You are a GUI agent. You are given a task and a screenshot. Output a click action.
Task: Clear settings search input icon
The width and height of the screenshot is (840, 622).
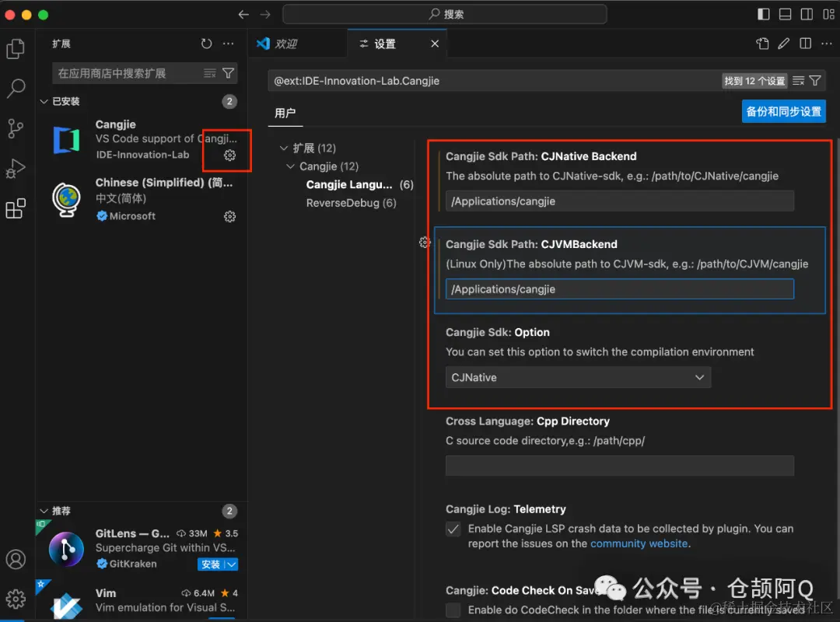(x=798, y=81)
